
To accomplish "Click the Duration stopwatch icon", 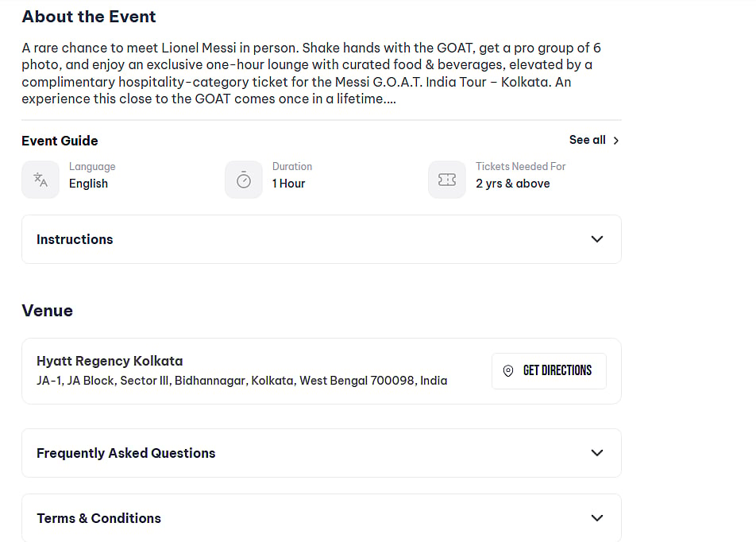I will (x=244, y=180).
